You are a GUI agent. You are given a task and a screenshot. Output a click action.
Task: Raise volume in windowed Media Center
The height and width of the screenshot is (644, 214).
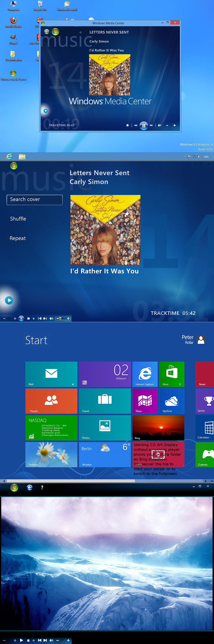click(x=175, y=125)
